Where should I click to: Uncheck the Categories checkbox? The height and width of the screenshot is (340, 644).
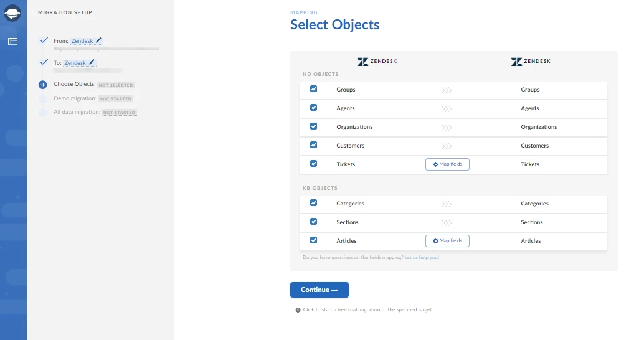click(314, 203)
